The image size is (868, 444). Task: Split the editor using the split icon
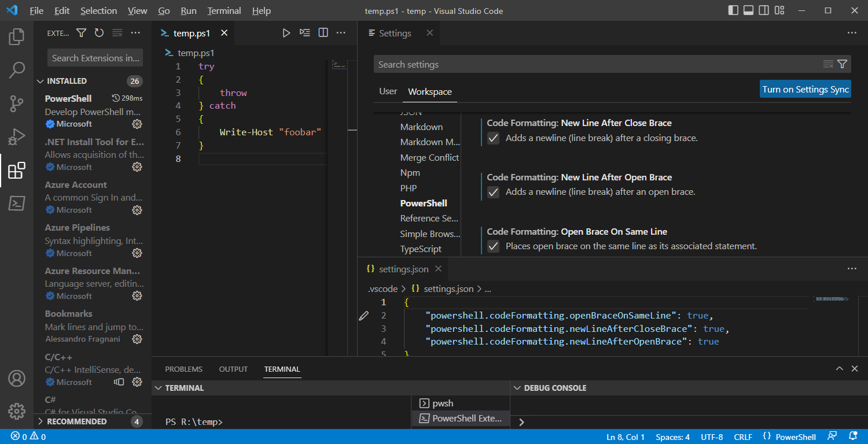tap(323, 32)
